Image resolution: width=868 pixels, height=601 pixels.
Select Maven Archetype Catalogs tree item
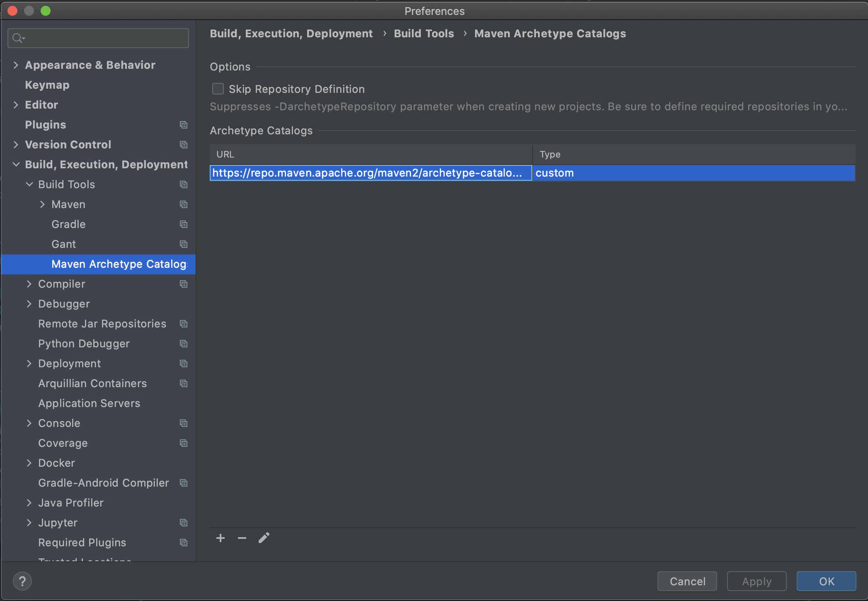tap(98, 264)
